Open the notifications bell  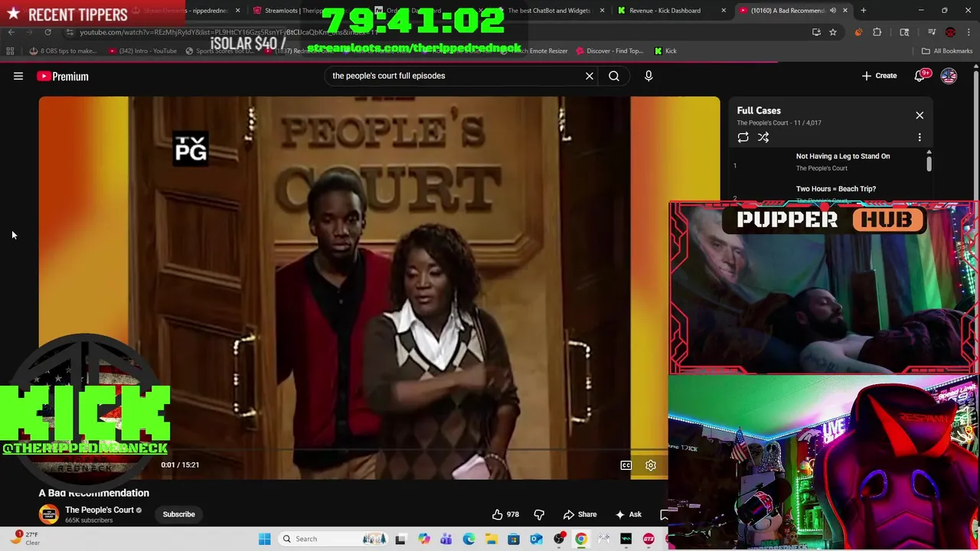[921, 76]
